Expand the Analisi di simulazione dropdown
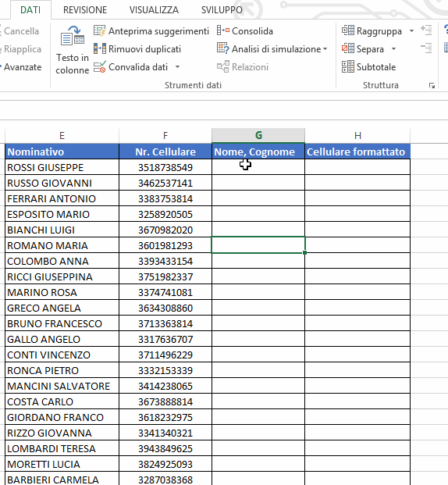 325,49
